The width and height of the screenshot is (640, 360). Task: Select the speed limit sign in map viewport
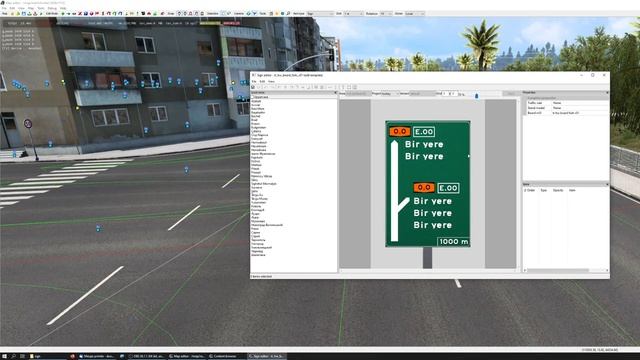[x=28, y=124]
